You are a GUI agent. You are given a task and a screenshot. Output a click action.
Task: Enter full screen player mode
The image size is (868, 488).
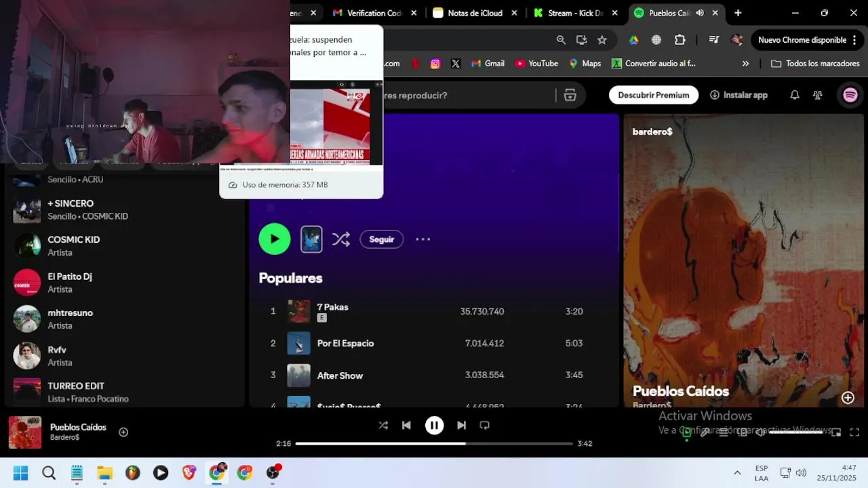point(854,432)
